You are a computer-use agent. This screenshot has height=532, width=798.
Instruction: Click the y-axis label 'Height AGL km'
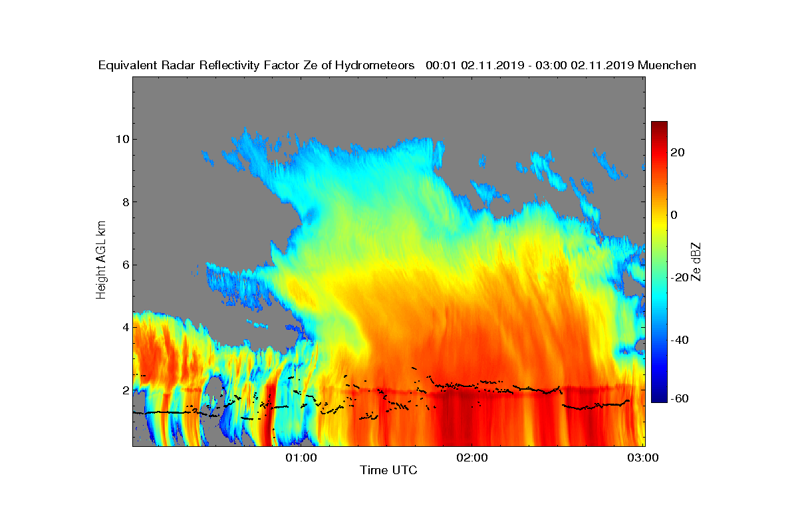(x=101, y=259)
